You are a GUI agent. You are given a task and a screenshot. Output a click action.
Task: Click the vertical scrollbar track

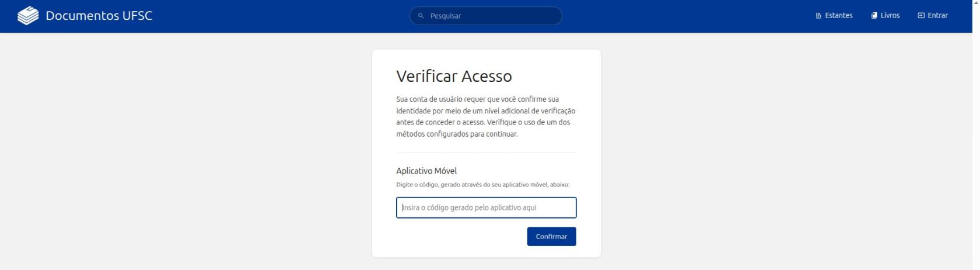click(x=976, y=138)
